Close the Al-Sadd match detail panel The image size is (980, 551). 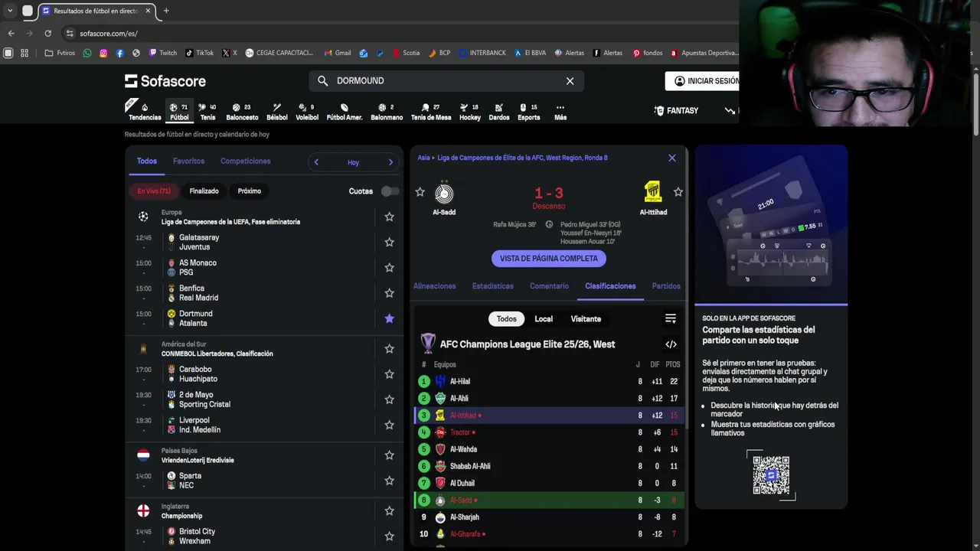coord(672,158)
